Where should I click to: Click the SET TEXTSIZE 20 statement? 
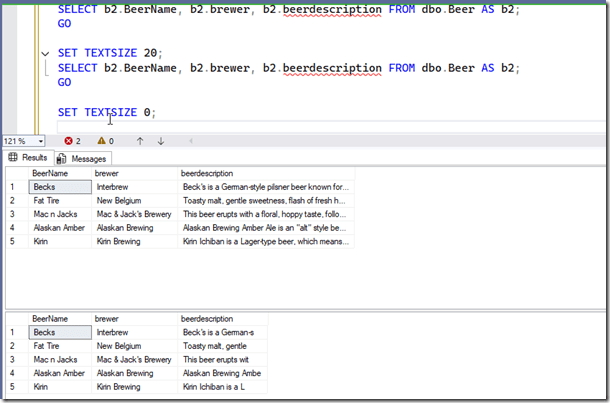(110, 53)
